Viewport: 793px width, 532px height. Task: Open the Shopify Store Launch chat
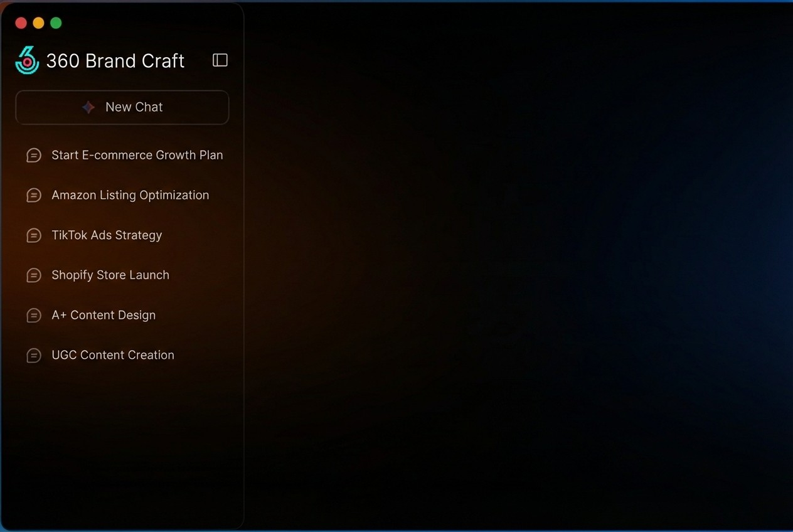click(110, 275)
